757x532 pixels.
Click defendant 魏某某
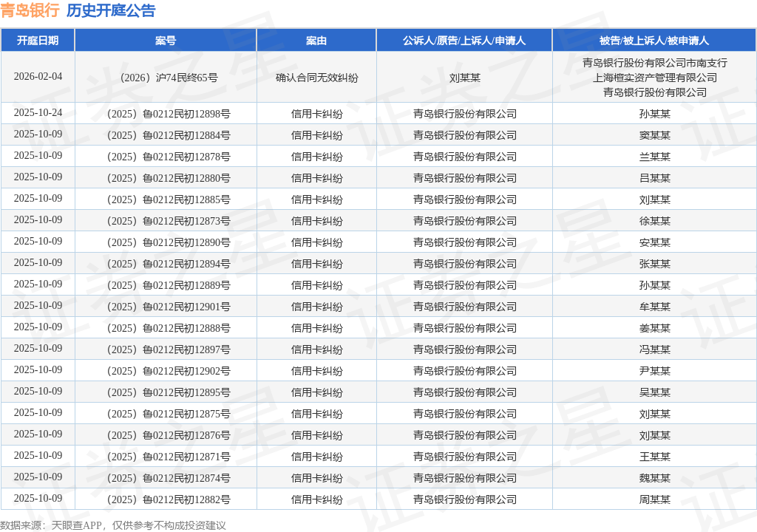pos(655,478)
